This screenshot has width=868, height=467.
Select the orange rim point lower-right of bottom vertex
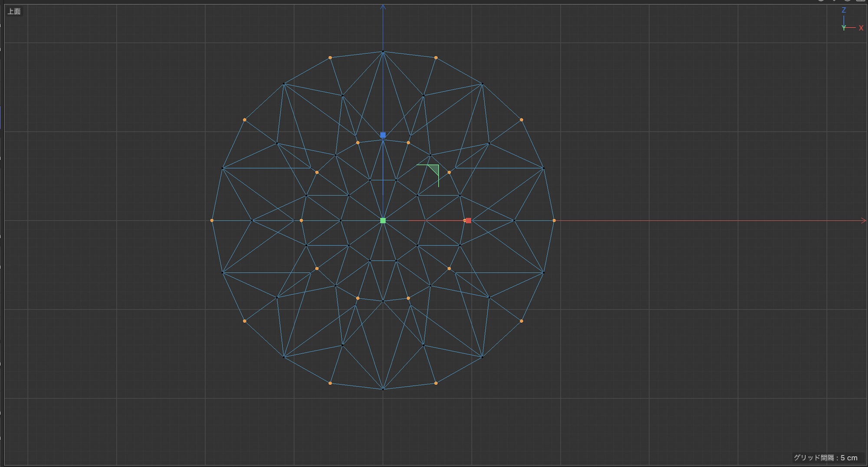pos(436,383)
